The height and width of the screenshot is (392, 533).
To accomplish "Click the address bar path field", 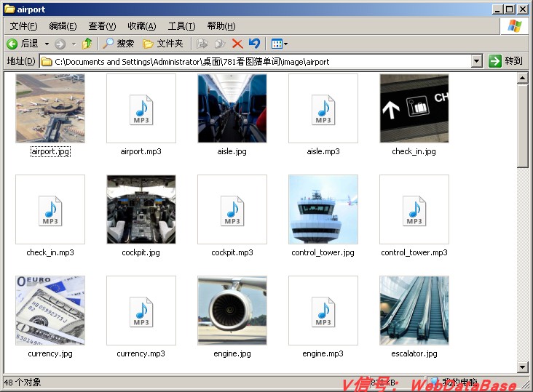I will 256,61.
